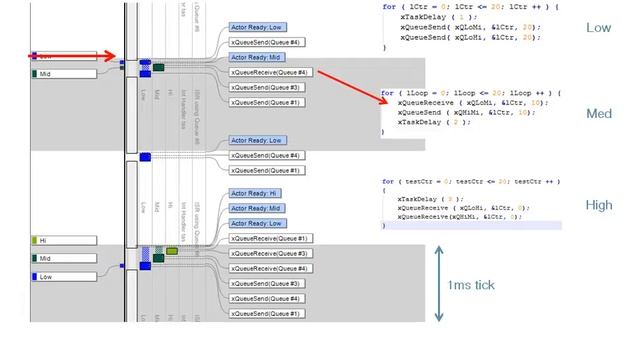Viewport: 640px width, 360px height.
Task: Click green swatch on the upper Mid actor label
Action: point(34,74)
